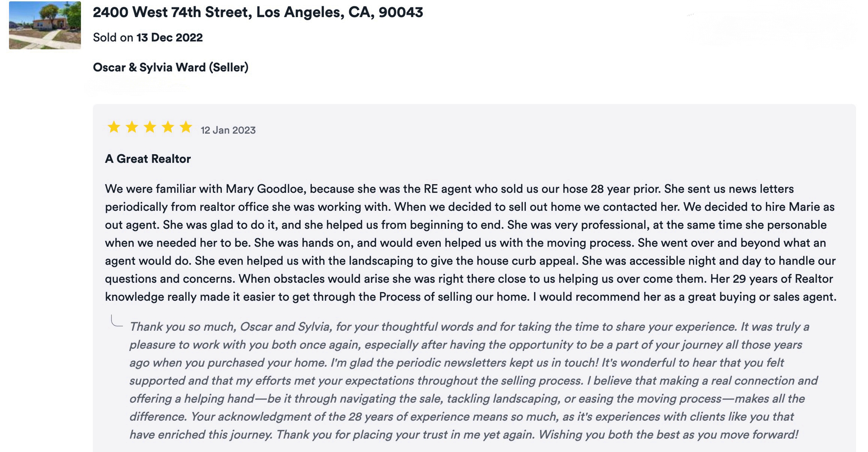Click the third (middle) rating star
Screen dimensions: 868x452
pyautogui.click(x=150, y=127)
